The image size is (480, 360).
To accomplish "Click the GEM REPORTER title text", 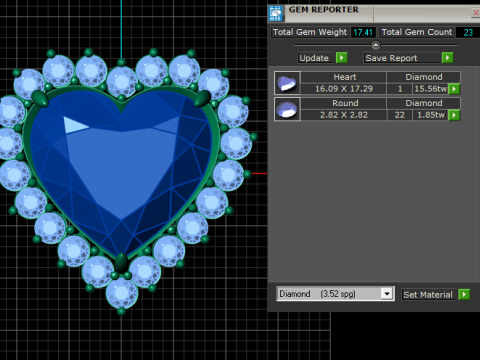I will tap(324, 10).
